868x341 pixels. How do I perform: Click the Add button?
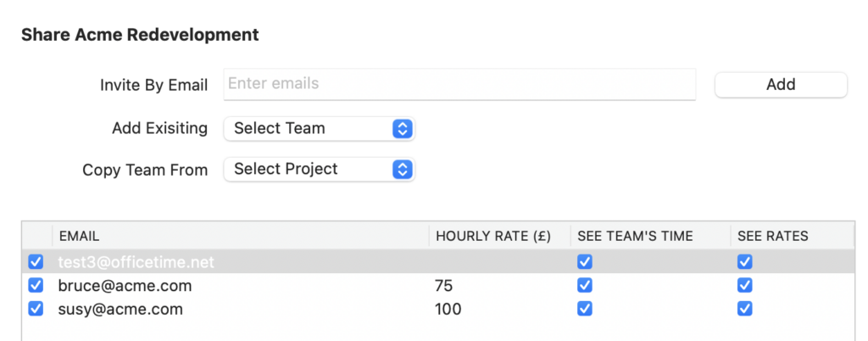point(781,85)
